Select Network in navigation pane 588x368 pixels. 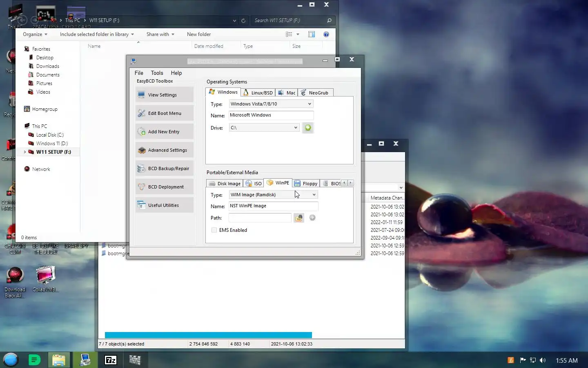tap(41, 169)
